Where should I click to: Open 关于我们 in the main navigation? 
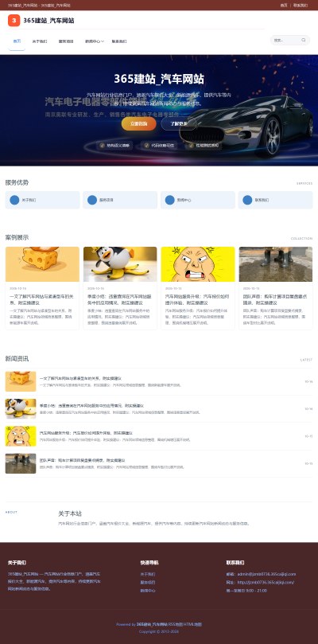(40, 41)
